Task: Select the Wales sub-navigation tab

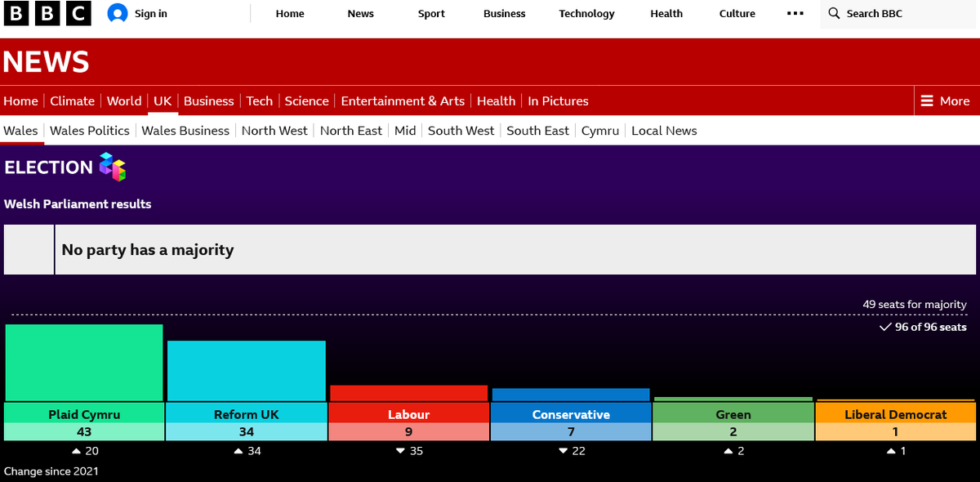Action: pos(20,131)
